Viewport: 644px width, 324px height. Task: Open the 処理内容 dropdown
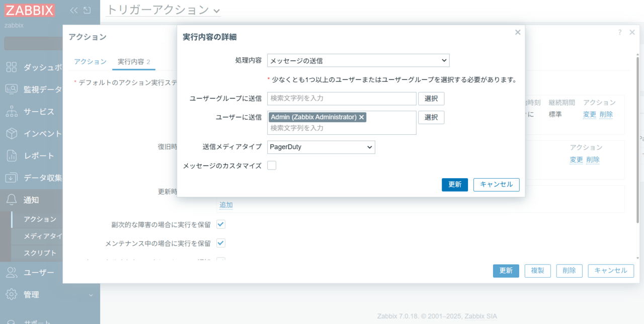358,60
